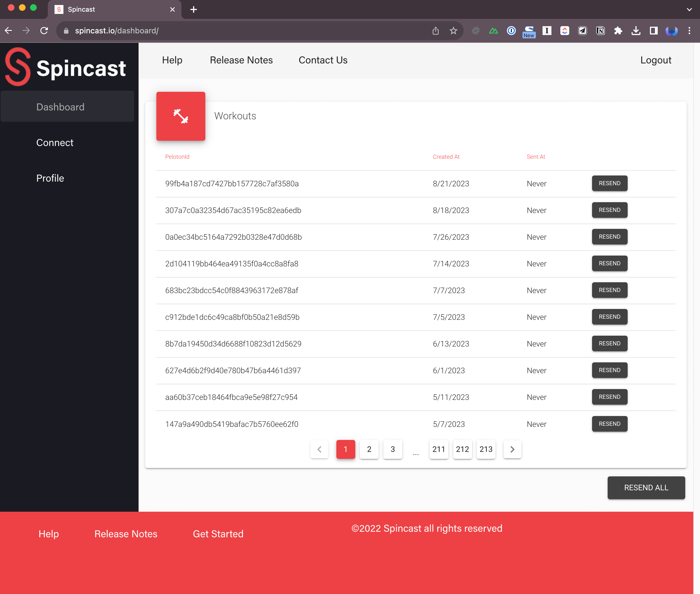700x594 pixels.
Task: Go to next page with right chevron
Action: 512,449
